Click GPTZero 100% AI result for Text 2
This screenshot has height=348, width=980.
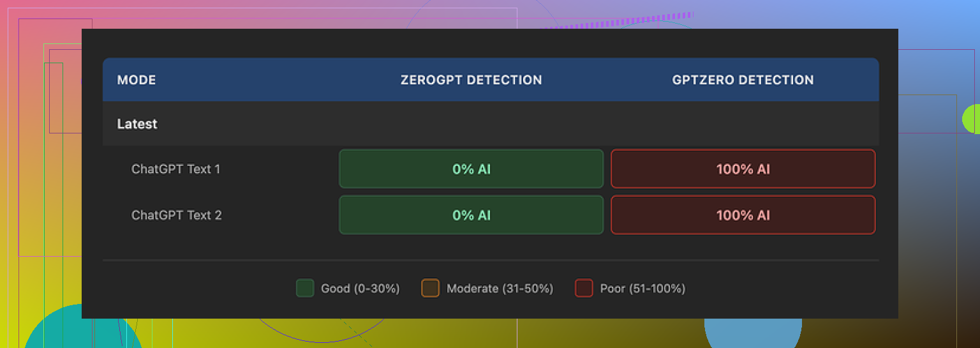pos(743,215)
